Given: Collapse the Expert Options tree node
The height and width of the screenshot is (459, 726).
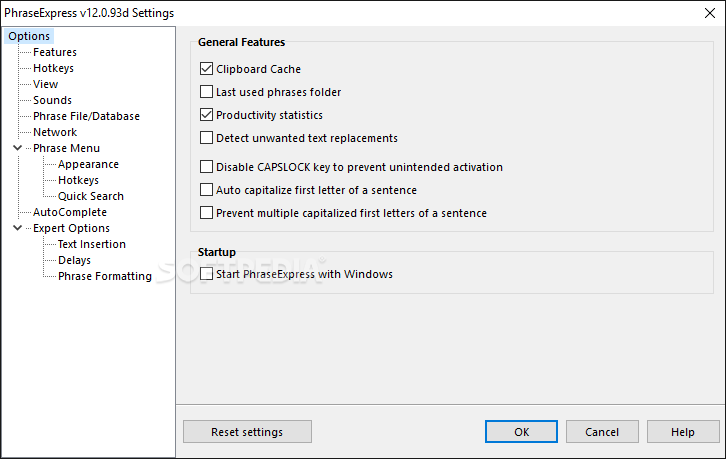Looking at the screenshot, I should 18,228.
